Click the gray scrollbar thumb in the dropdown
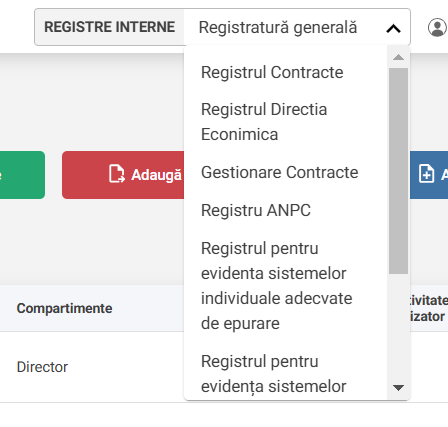448x427 pixels. pos(398,171)
